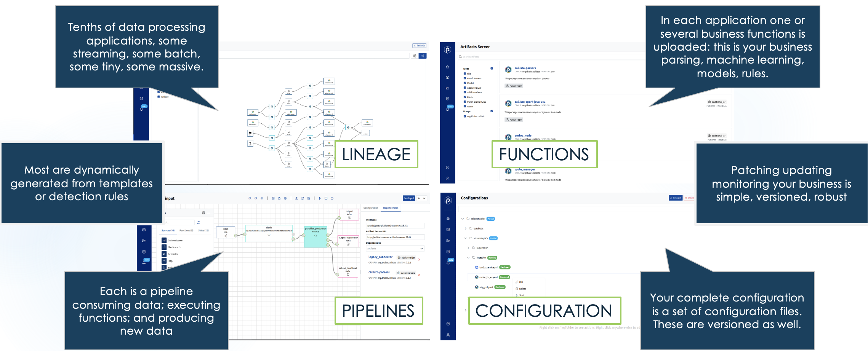The height and width of the screenshot is (351, 868).
Task: Click beta bell icon in Artifacts Server sidebar
Action: [448, 108]
